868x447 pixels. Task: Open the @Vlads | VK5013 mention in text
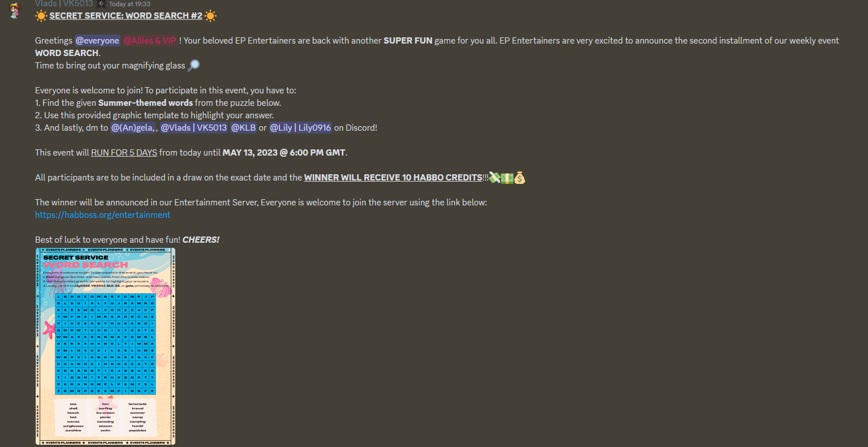[x=194, y=128]
